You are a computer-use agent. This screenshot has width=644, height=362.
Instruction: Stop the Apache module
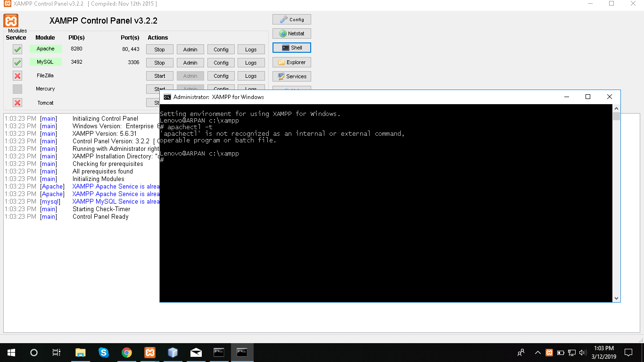[x=159, y=49]
